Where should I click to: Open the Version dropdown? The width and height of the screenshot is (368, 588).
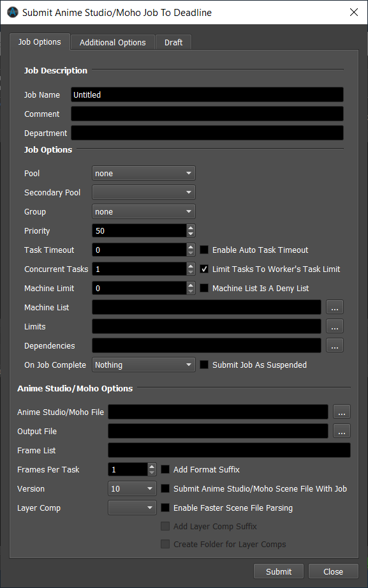[x=132, y=488]
